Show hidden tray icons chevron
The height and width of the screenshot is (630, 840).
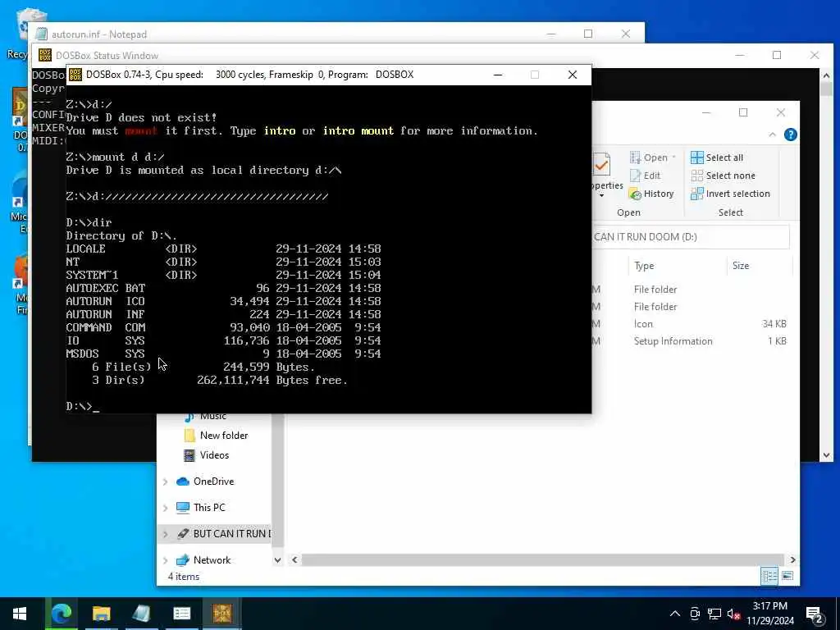pos(675,614)
